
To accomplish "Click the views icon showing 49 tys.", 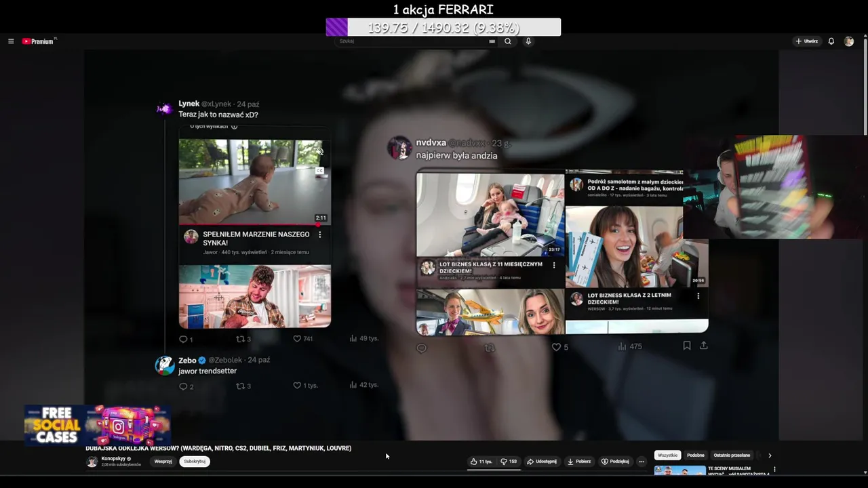I will point(353,338).
